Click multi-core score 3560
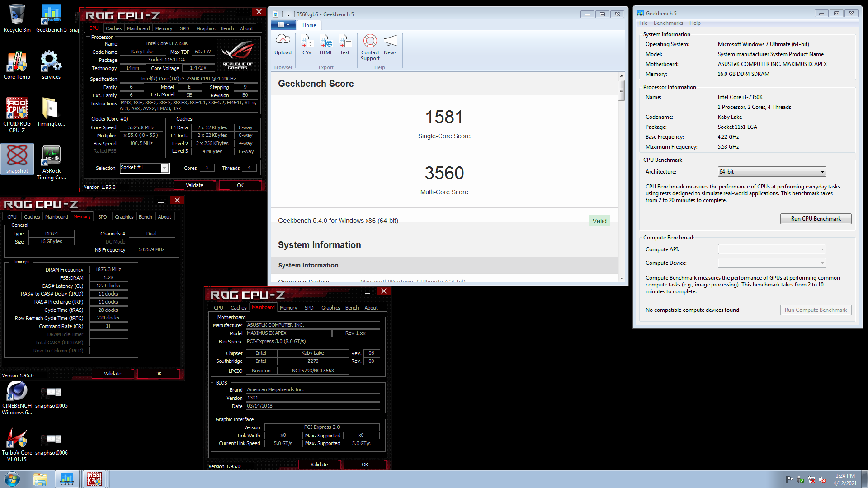868x488 pixels. (444, 173)
